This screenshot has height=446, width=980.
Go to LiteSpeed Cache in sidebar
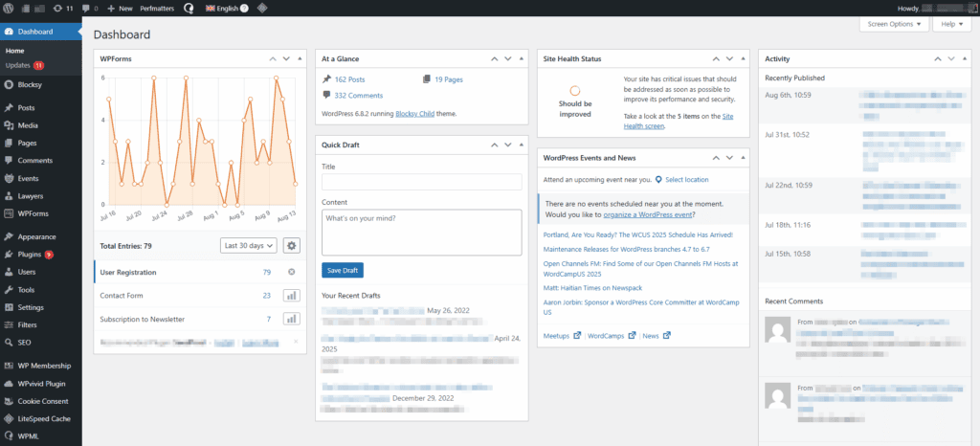[43, 419]
